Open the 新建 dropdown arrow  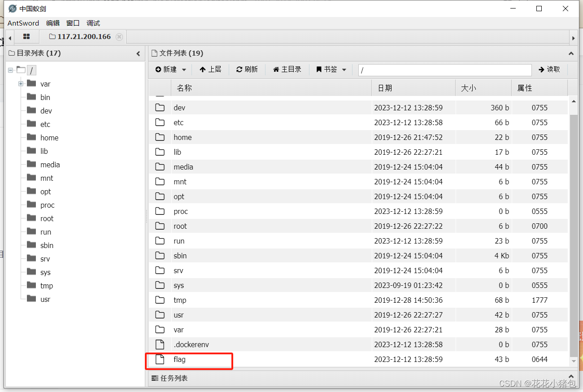click(x=184, y=70)
